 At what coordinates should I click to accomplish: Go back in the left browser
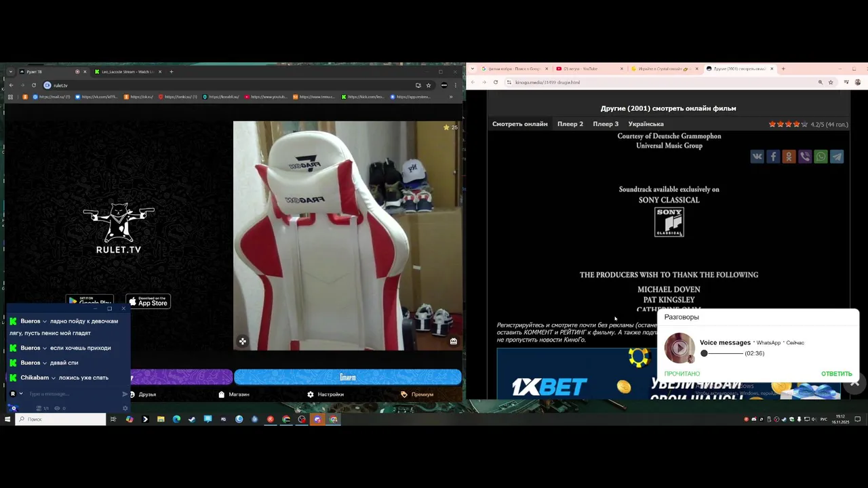tap(11, 85)
